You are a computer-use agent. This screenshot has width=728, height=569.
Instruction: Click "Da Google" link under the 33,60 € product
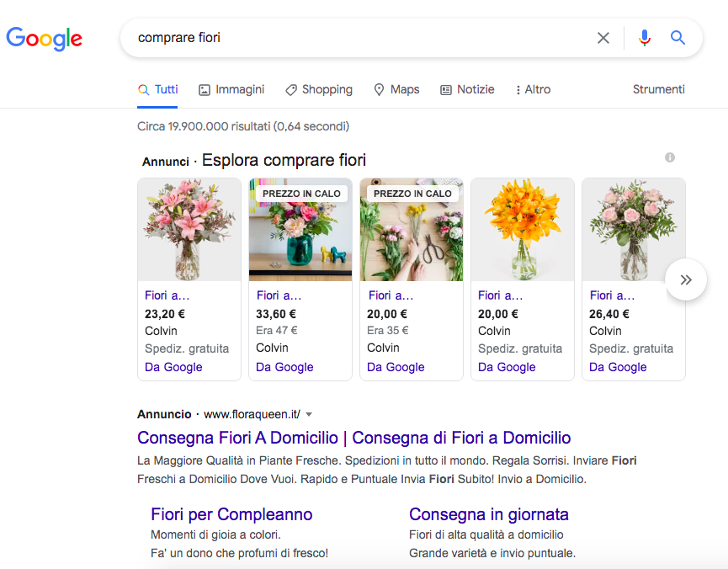(x=284, y=367)
